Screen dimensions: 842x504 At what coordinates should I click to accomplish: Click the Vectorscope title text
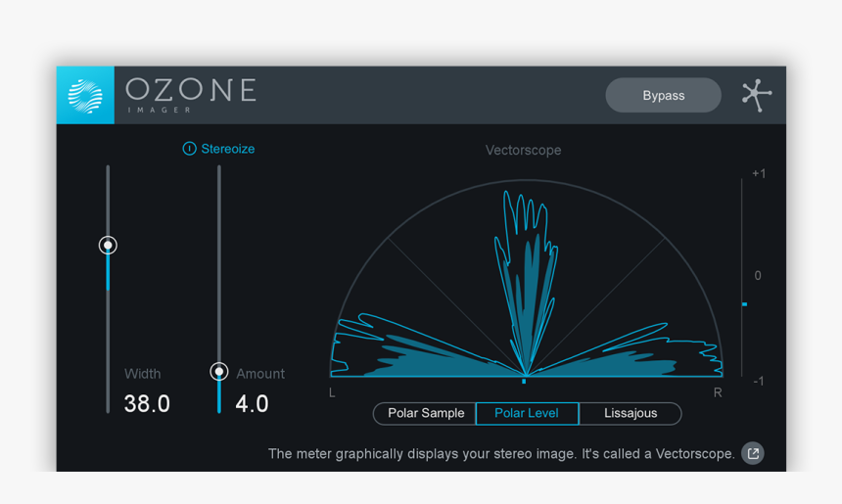[x=523, y=151]
